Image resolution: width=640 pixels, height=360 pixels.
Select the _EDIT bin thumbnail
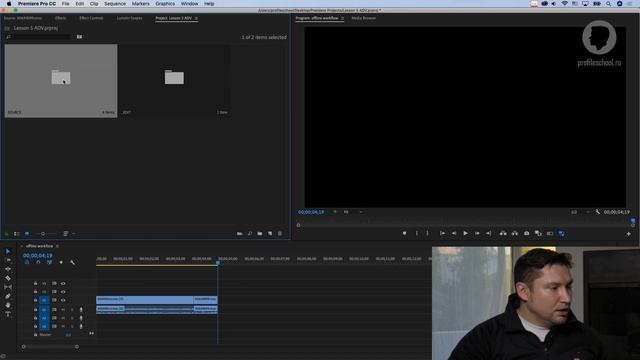[174, 81]
